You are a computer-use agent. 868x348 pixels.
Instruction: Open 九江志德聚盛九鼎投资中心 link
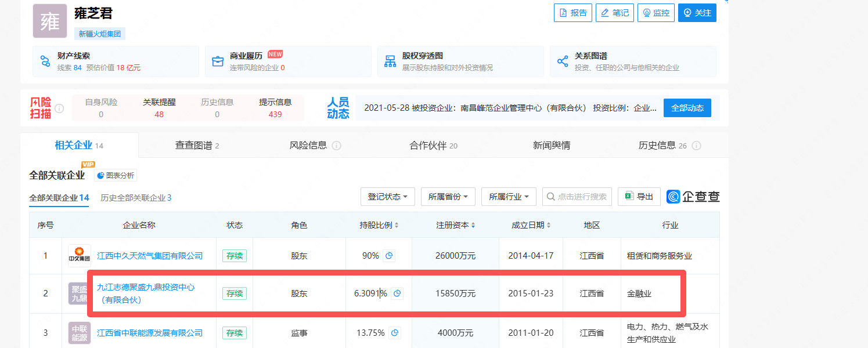tap(146, 293)
